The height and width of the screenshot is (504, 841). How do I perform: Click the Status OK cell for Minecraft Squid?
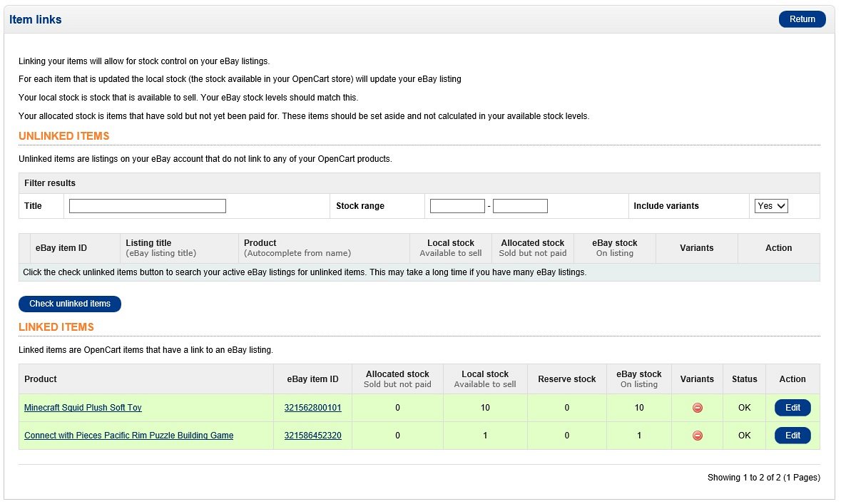pyautogui.click(x=744, y=408)
